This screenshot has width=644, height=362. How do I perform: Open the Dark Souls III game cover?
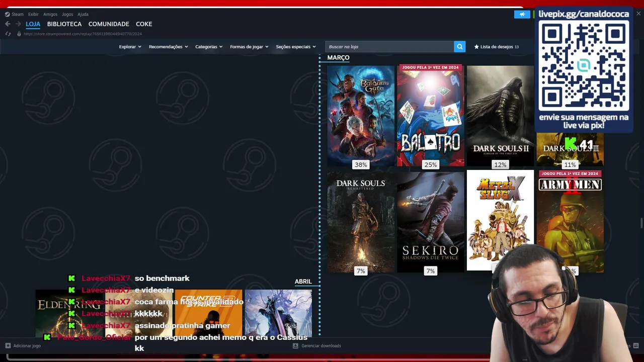click(x=570, y=149)
